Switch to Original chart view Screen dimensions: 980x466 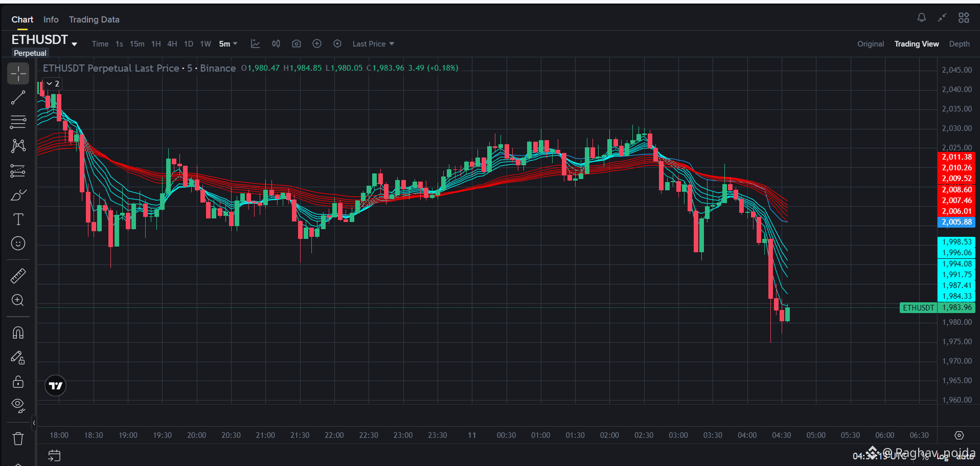click(x=871, y=44)
